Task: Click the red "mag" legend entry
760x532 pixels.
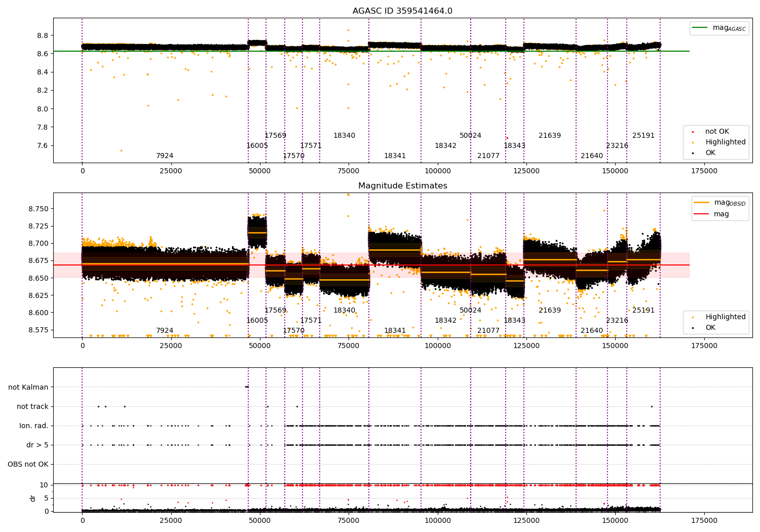Action: pyautogui.click(x=712, y=214)
